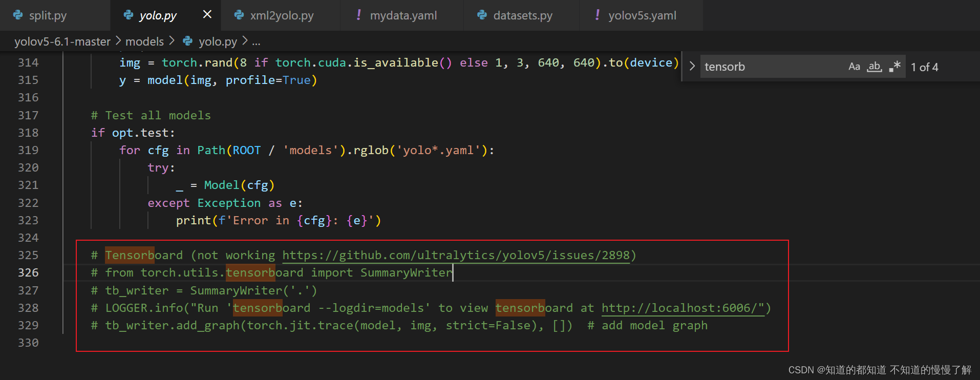980x380 pixels.
Task: Close the yolo.py tab
Action: (x=207, y=14)
